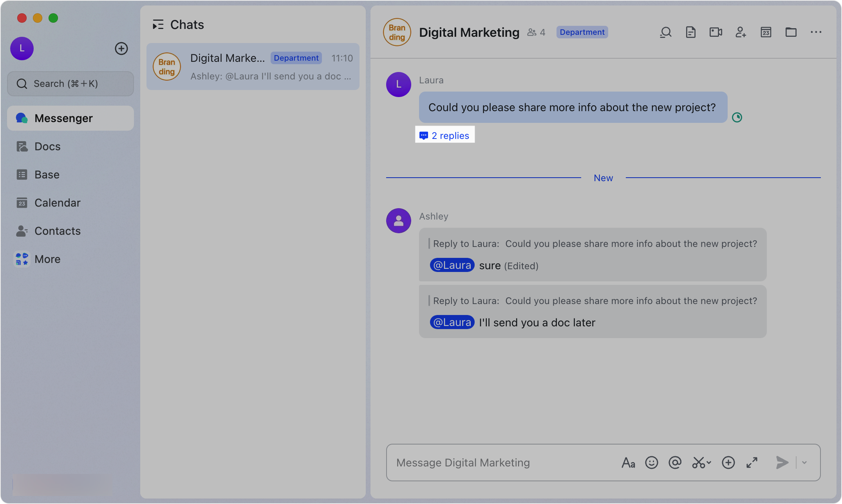
Task: Open more chat settings with ellipsis icon
Action: tap(816, 32)
